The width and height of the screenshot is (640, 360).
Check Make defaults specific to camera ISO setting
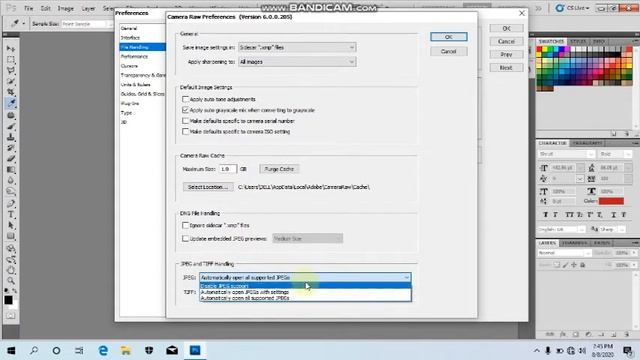(x=185, y=131)
